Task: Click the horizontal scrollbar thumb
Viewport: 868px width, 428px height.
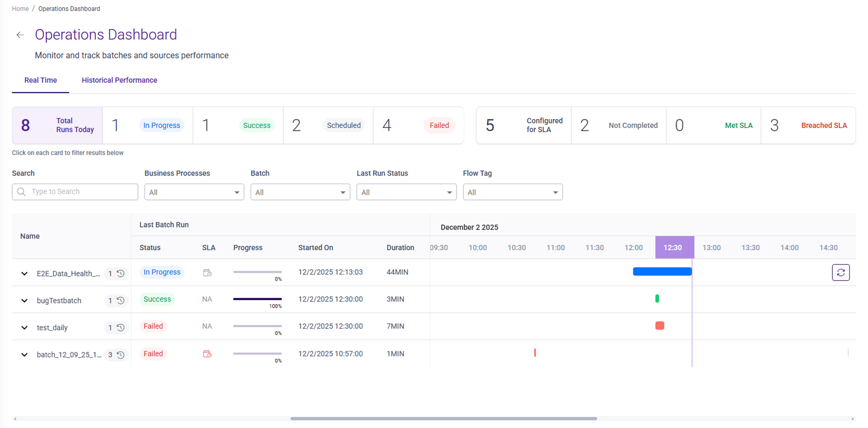Action: [x=443, y=418]
